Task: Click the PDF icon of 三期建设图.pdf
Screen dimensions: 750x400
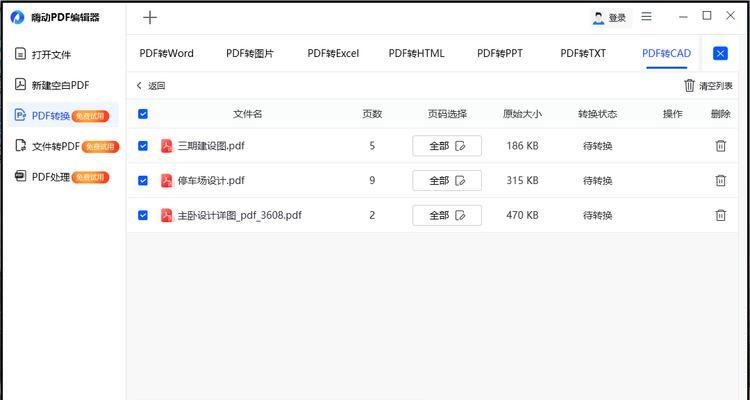Action: click(x=166, y=146)
